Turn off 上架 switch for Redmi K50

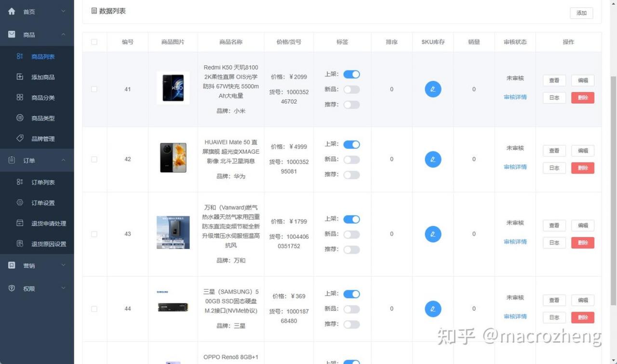tap(351, 74)
